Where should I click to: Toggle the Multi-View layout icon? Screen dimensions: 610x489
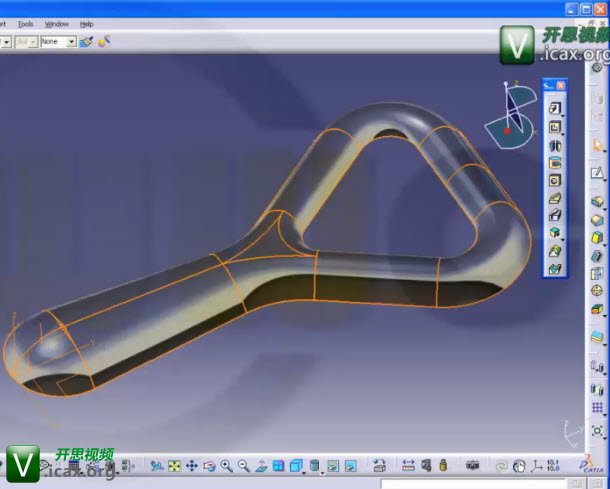[x=279, y=466]
